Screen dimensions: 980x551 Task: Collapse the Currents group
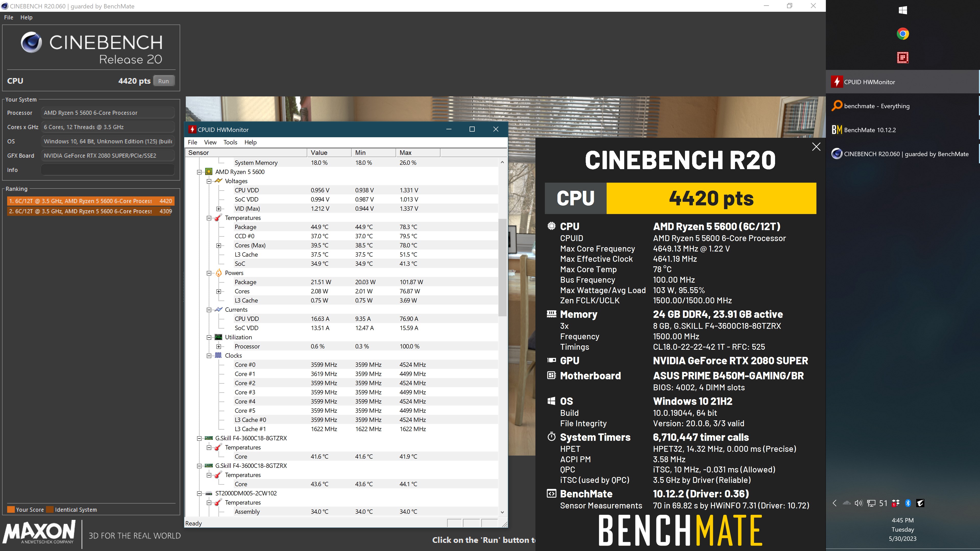point(209,309)
